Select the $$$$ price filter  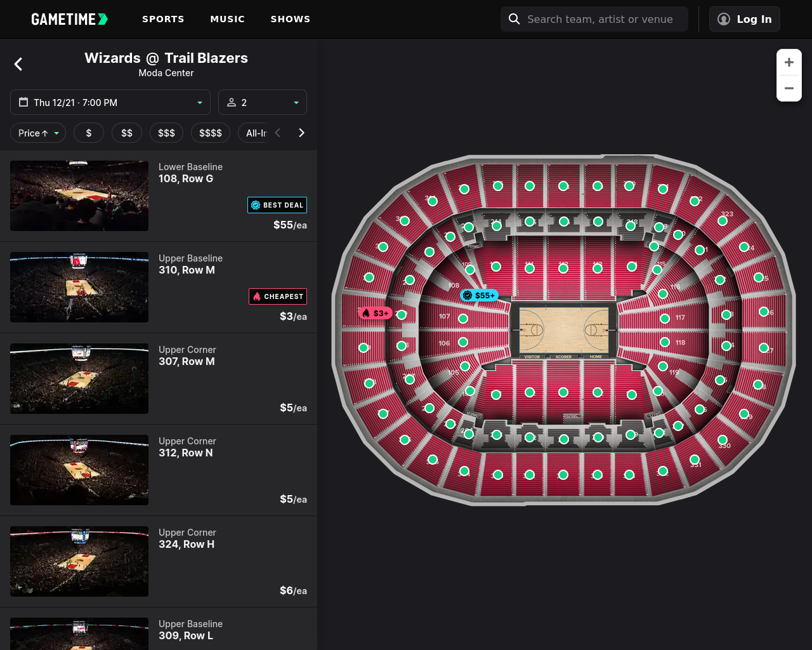[211, 133]
